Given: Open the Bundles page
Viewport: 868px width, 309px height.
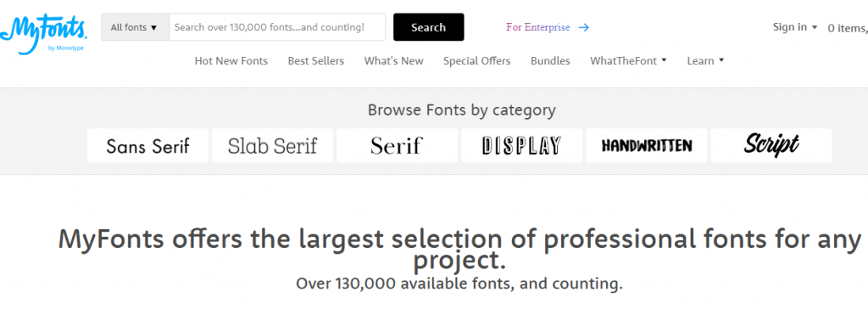Looking at the screenshot, I should click(550, 61).
